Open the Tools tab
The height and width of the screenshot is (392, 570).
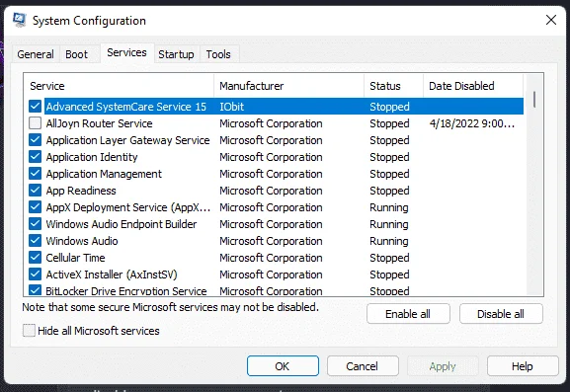click(x=218, y=54)
